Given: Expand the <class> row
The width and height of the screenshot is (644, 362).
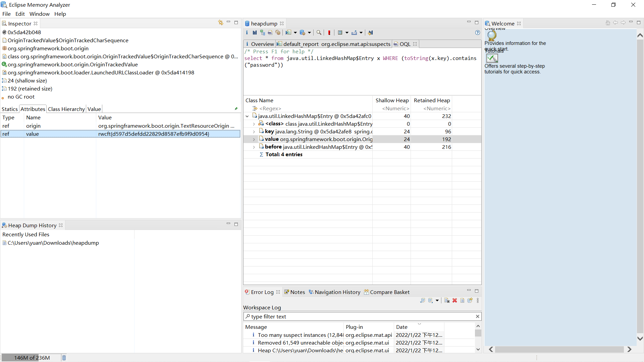Looking at the screenshot, I should [254, 124].
